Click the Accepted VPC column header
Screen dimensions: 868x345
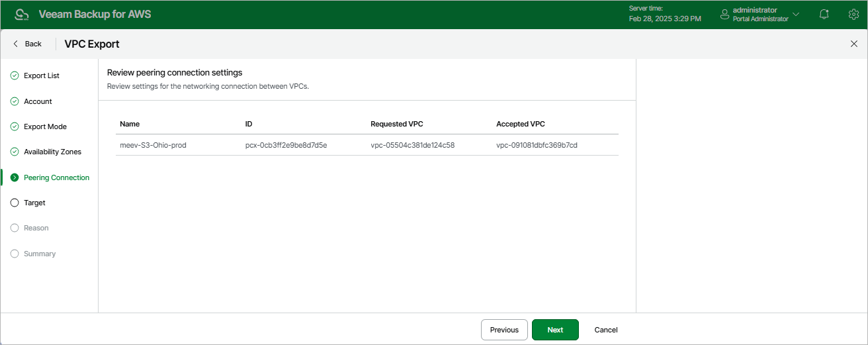520,124
